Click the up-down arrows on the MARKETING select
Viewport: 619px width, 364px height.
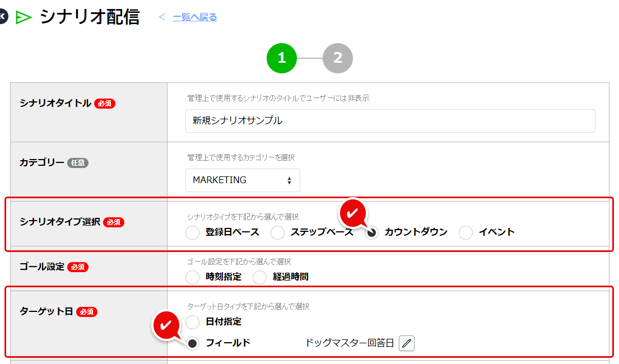(x=289, y=180)
